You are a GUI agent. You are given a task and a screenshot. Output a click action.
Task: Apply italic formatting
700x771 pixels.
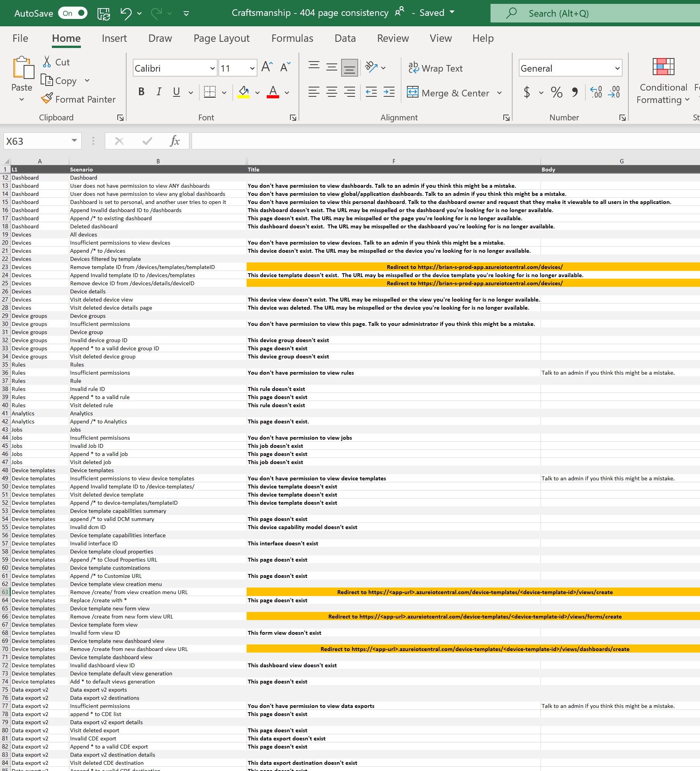[x=159, y=92]
